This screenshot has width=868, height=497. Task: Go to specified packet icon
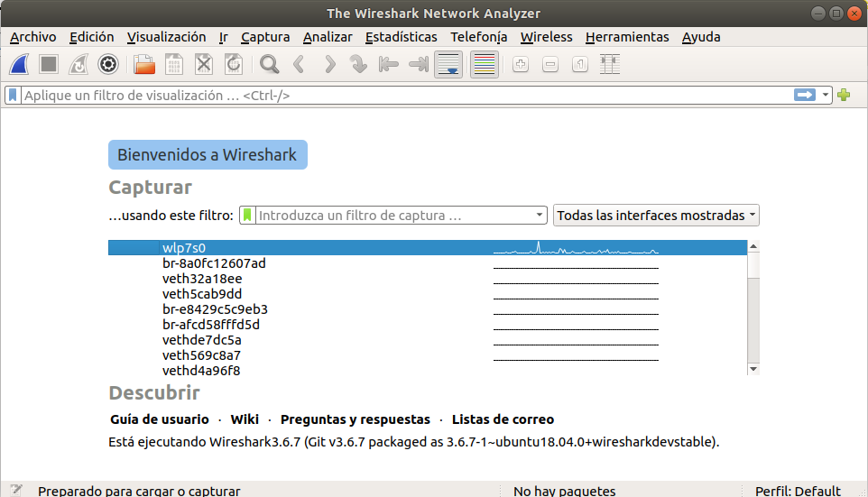tap(359, 64)
